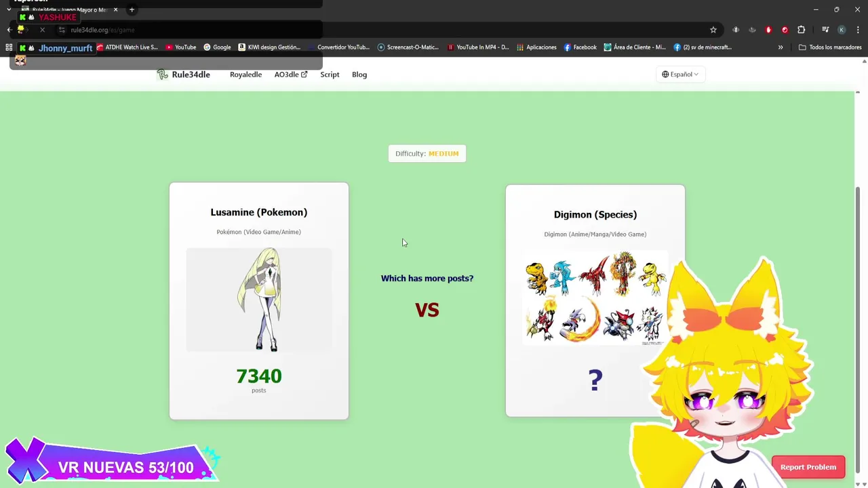Screen dimensions: 868x488
Task: Click the red hand extension icon
Action: tap(768, 30)
